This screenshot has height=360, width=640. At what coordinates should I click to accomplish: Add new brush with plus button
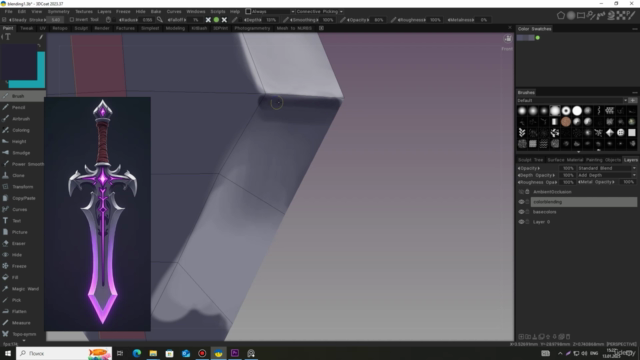(x=633, y=100)
